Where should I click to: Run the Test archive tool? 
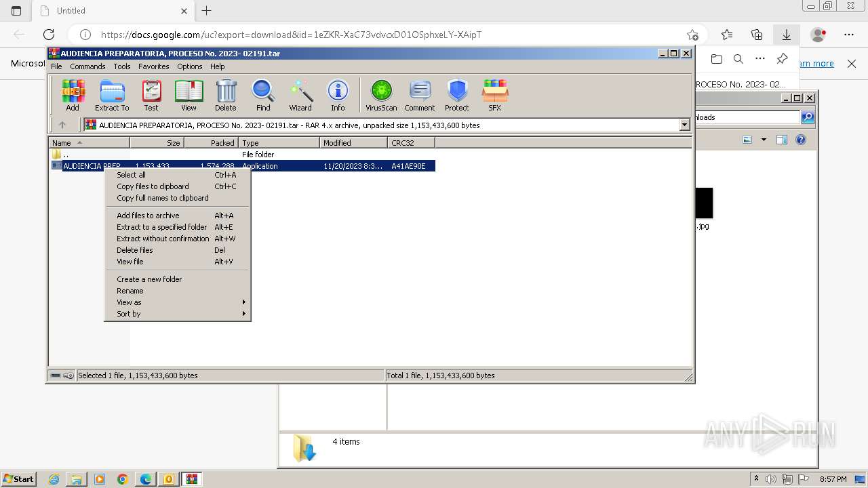pos(151,95)
